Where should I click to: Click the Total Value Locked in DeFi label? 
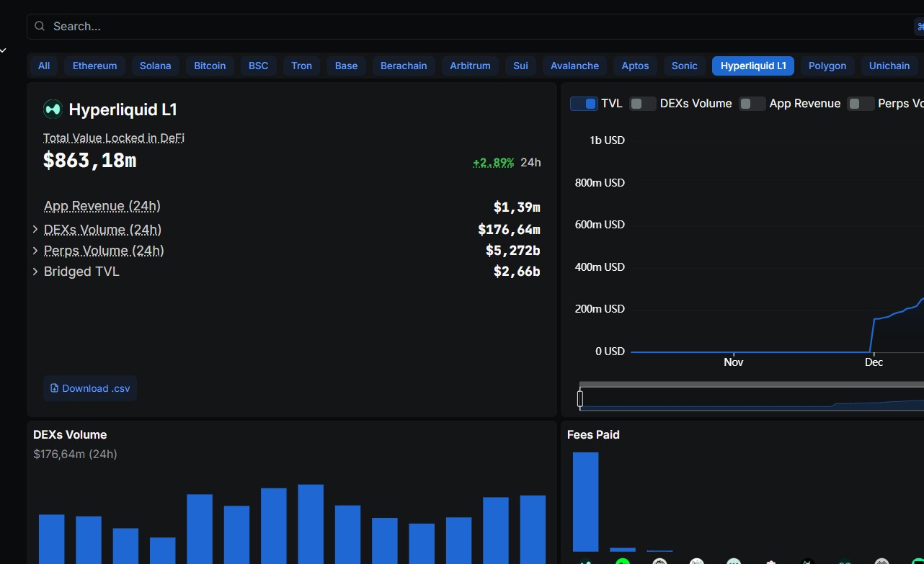pos(114,138)
